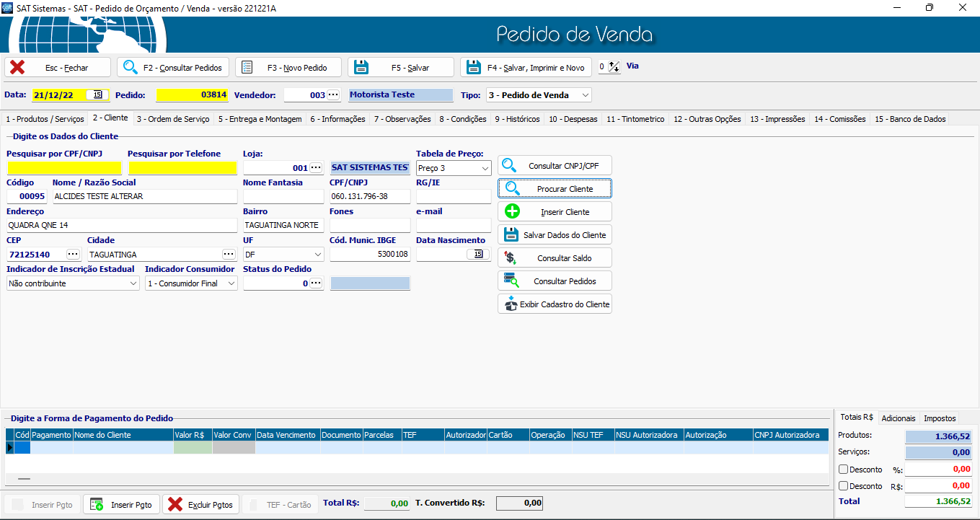980x520 pixels.
Task: Click the Pesquisar por CPF/CNPJ field
Action: [64, 168]
